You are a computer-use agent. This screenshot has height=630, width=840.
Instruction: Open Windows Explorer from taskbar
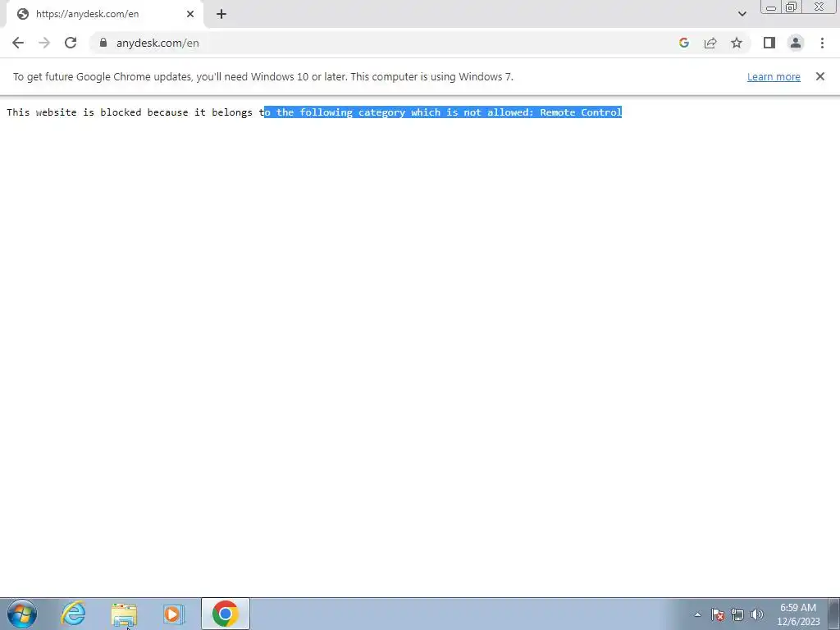(124, 614)
